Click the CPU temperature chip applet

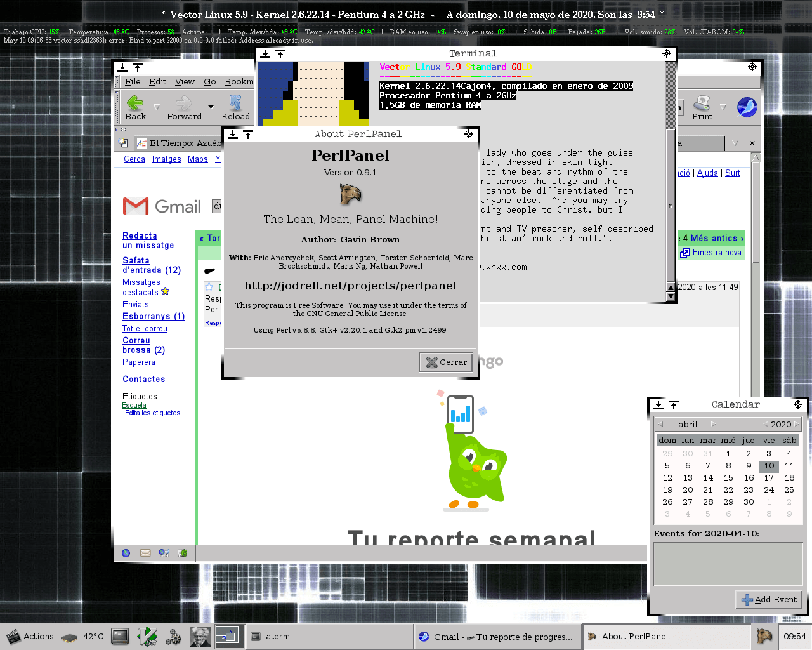[x=69, y=637]
